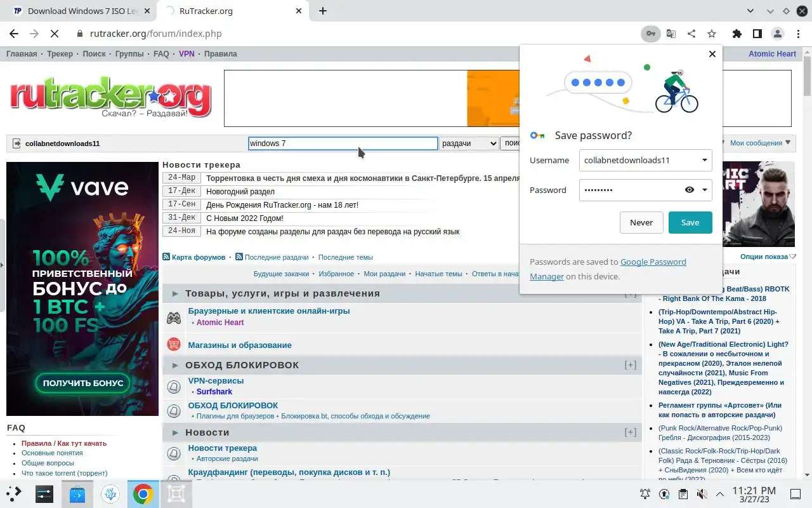Screen dimensions: 812x508
Task: Open the Extensions puzzle icon
Action: (737, 34)
